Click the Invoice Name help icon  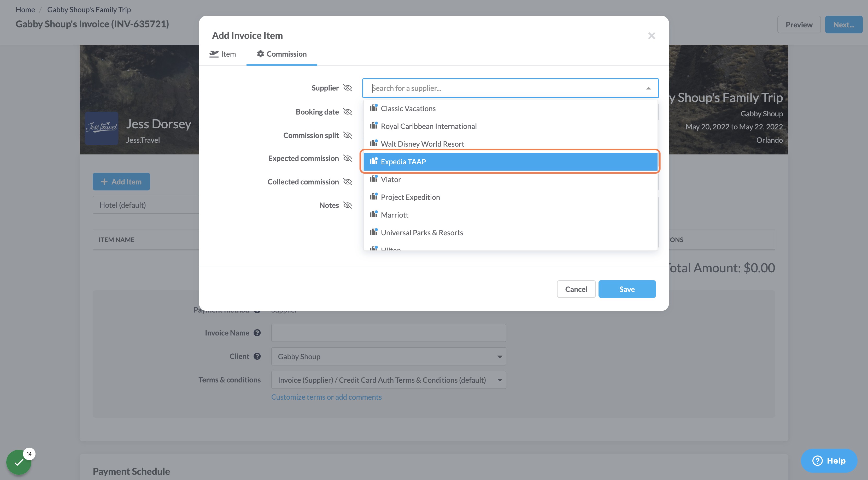(257, 333)
